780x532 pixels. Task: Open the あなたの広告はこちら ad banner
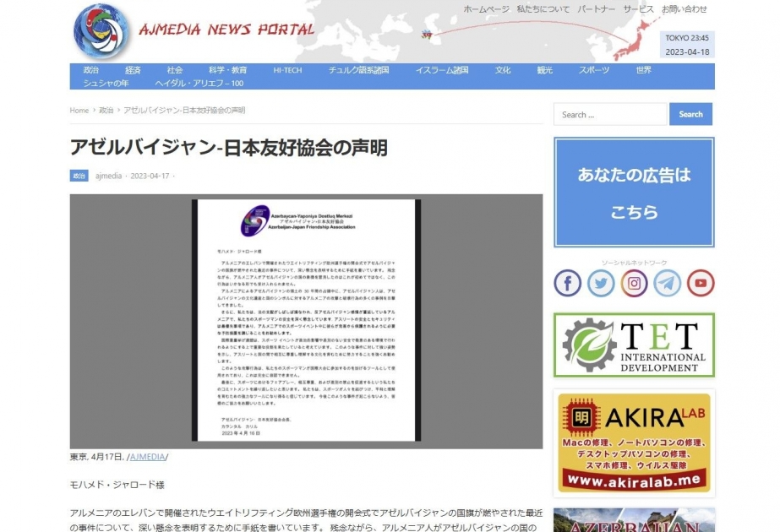tap(635, 193)
